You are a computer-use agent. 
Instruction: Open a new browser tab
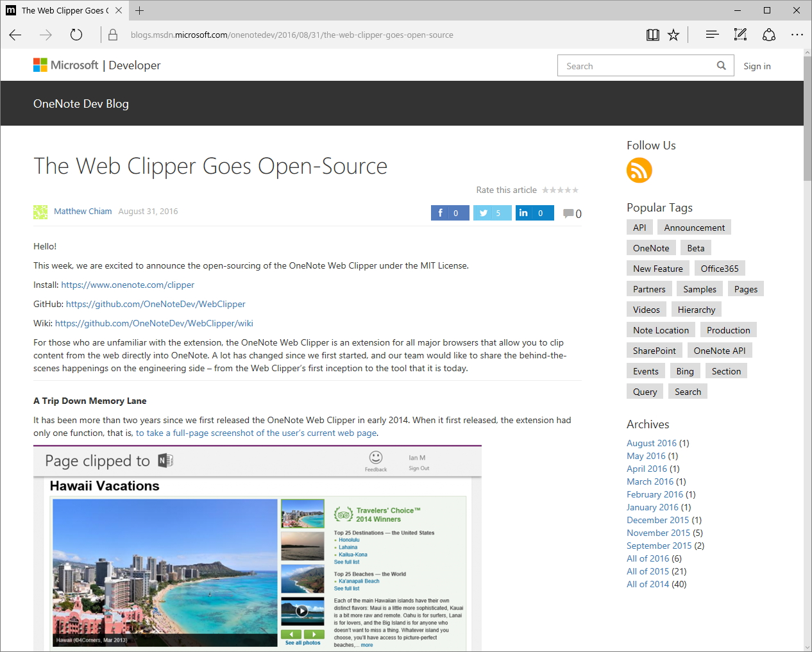[x=140, y=10]
